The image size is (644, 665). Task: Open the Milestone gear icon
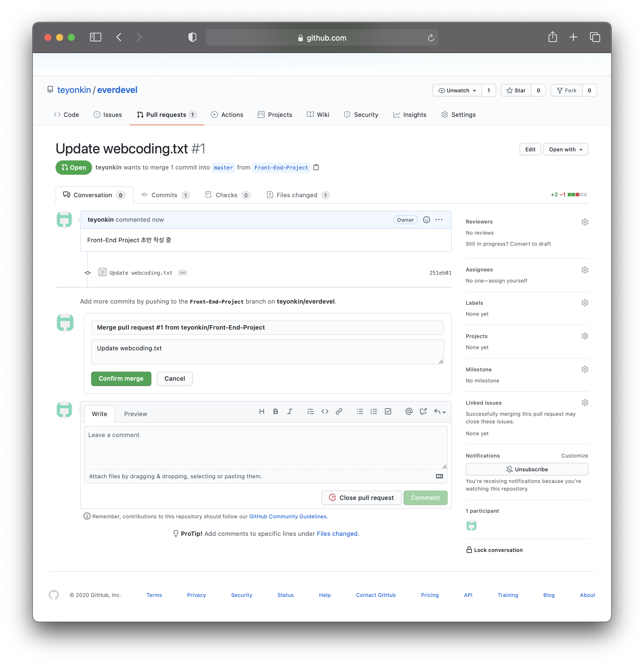pyautogui.click(x=585, y=369)
